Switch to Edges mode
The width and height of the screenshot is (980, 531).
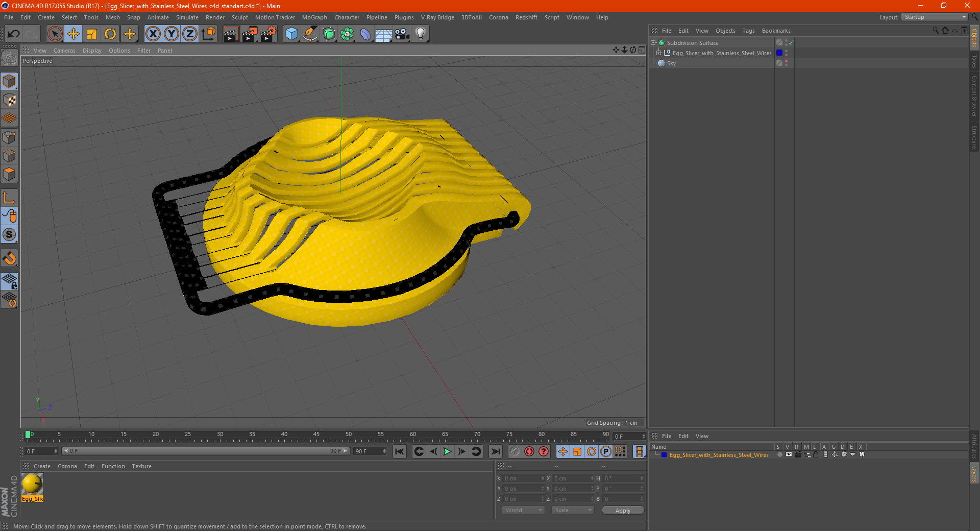(9, 156)
